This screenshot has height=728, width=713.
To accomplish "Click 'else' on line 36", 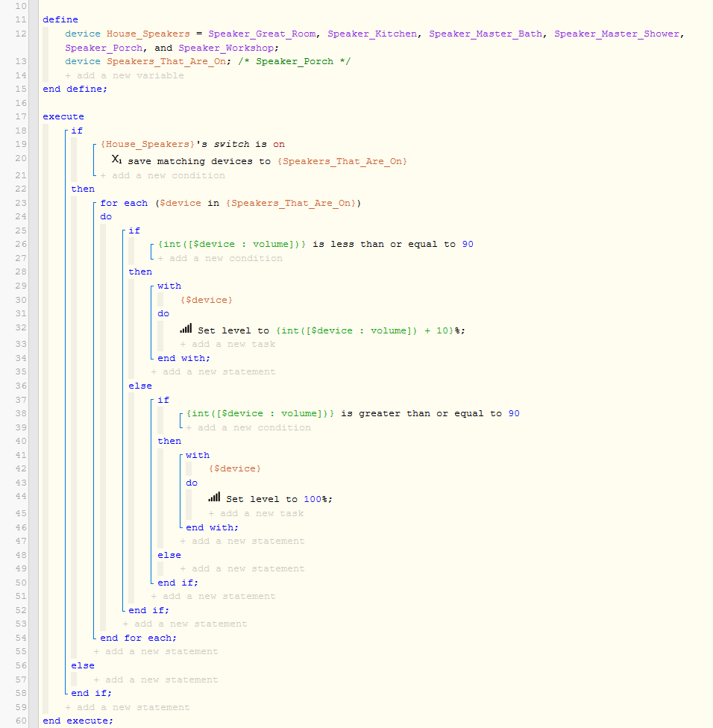I will pos(140,386).
